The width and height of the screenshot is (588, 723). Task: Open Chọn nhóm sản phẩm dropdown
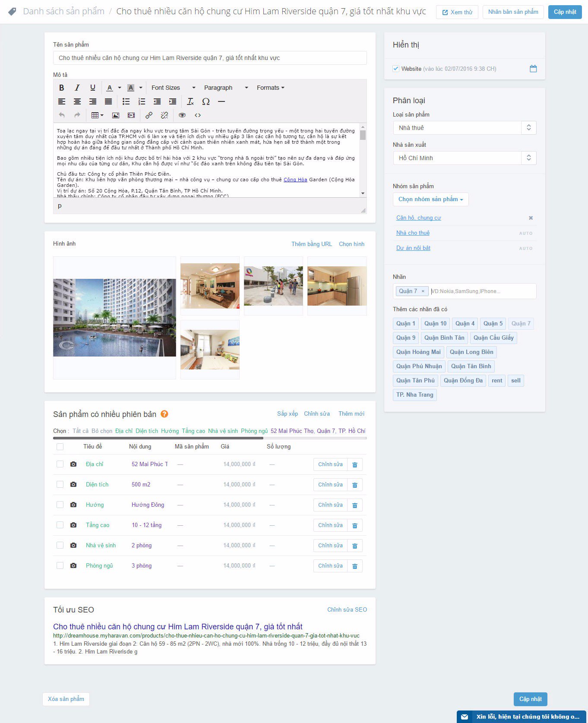click(430, 199)
